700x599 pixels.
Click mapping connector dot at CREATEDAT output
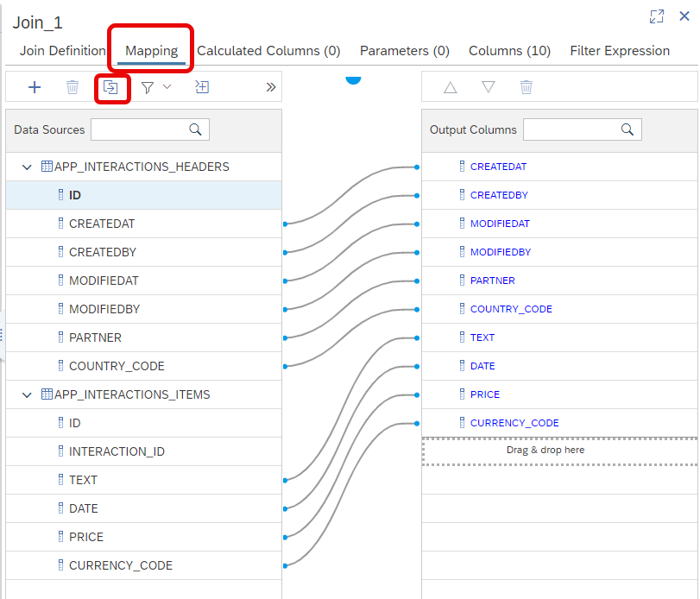[x=417, y=167]
